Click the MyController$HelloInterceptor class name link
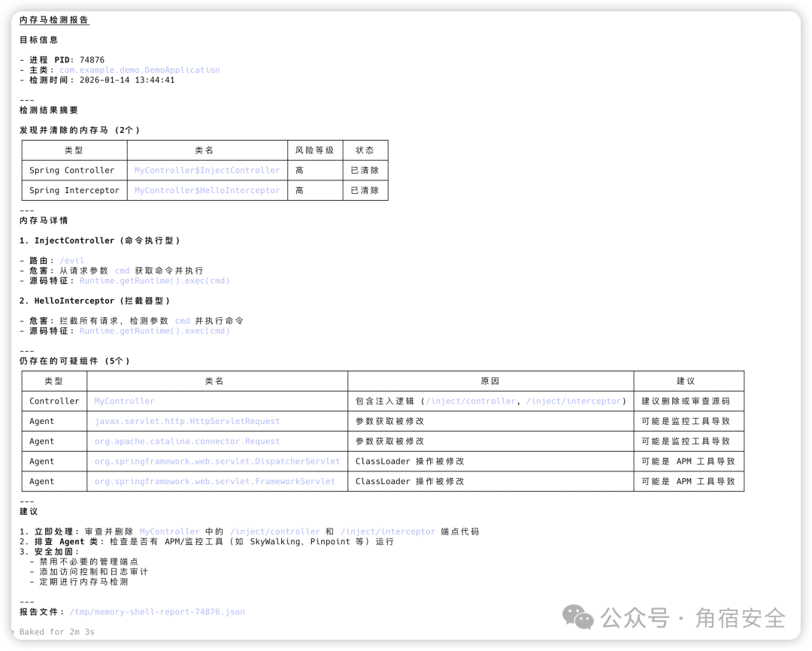 point(206,190)
